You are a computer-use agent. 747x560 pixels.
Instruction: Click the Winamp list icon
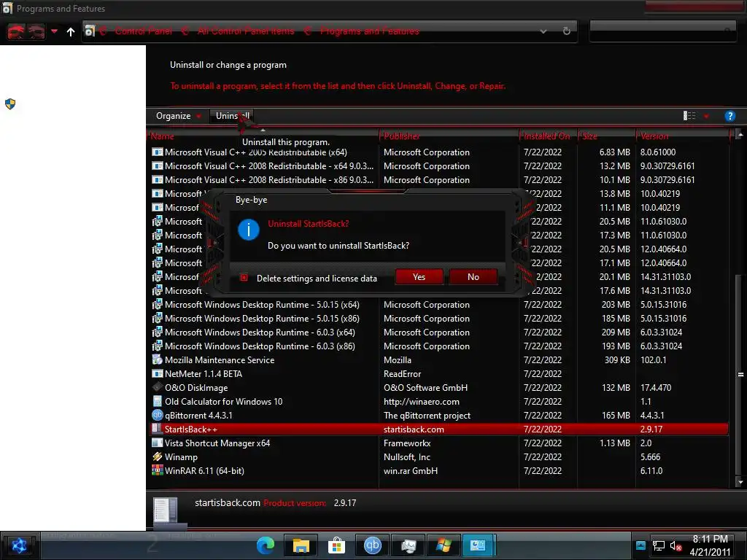tap(158, 456)
